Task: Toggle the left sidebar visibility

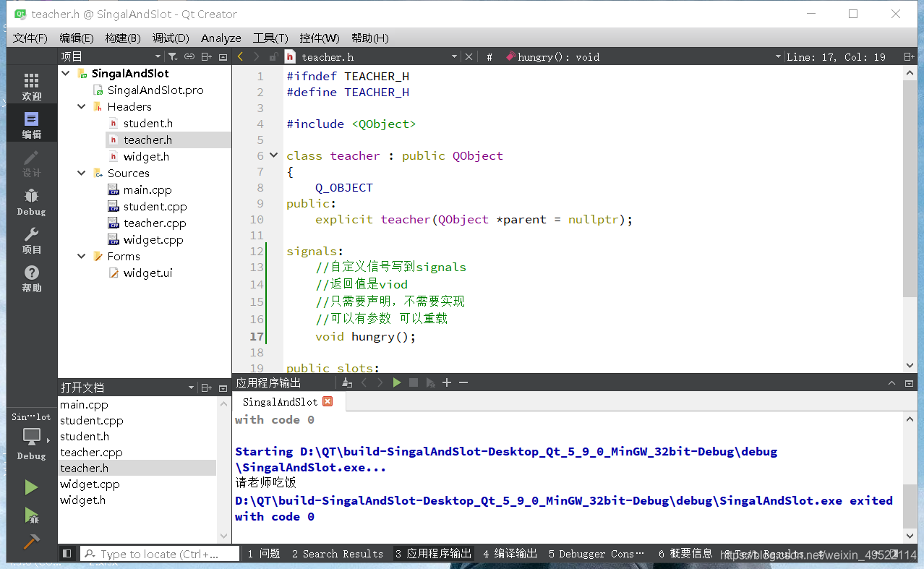Action: [67, 554]
